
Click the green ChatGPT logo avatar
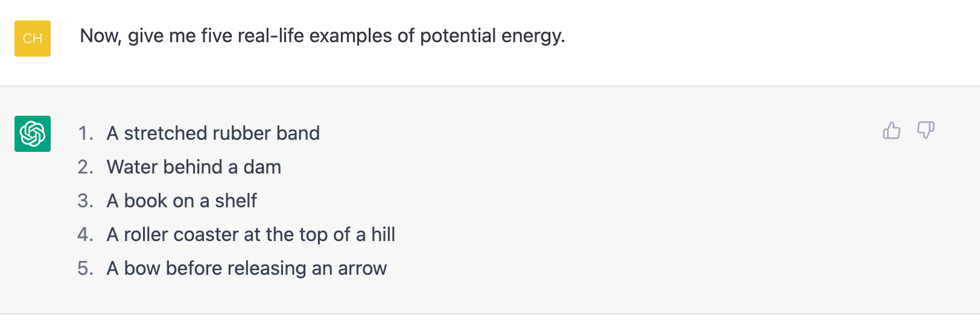click(x=33, y=134)
